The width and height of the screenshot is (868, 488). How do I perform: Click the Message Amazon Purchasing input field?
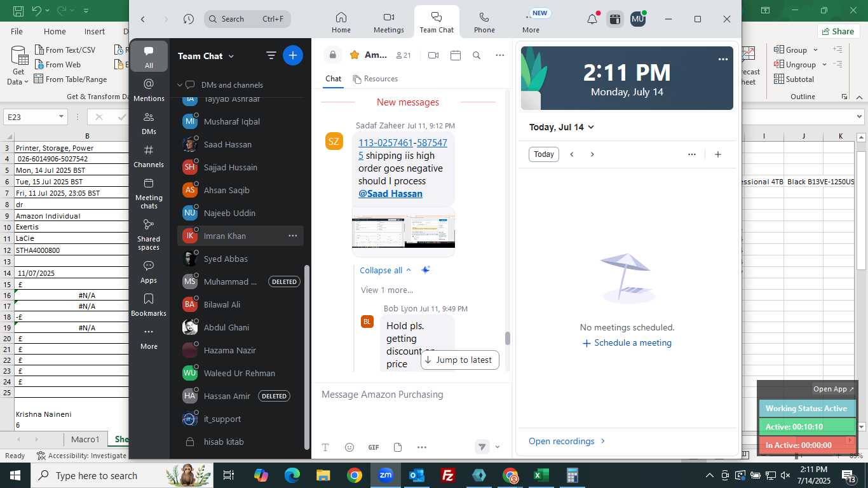point(411,395)
